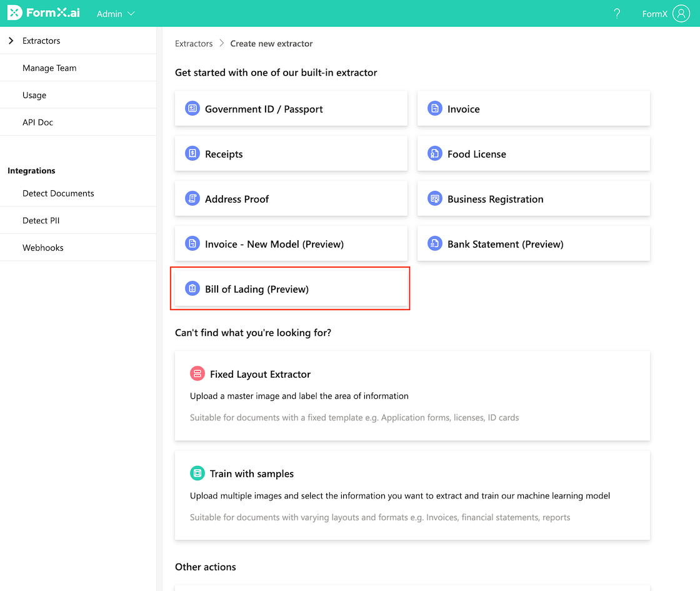This screenshot has width=700, height=591.
Task: Expand the Extractors sidebar chevron
Action: pos(11,41)
